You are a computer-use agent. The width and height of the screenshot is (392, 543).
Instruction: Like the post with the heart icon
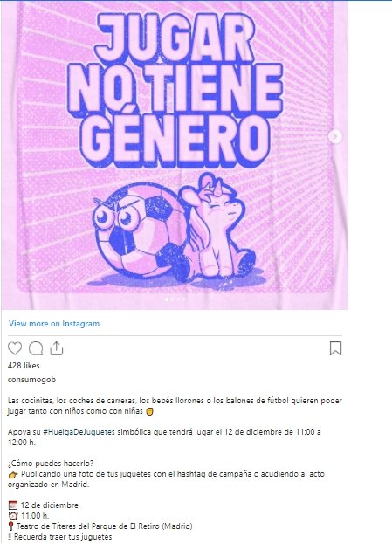pyautogui.click(x=15, y=348)
